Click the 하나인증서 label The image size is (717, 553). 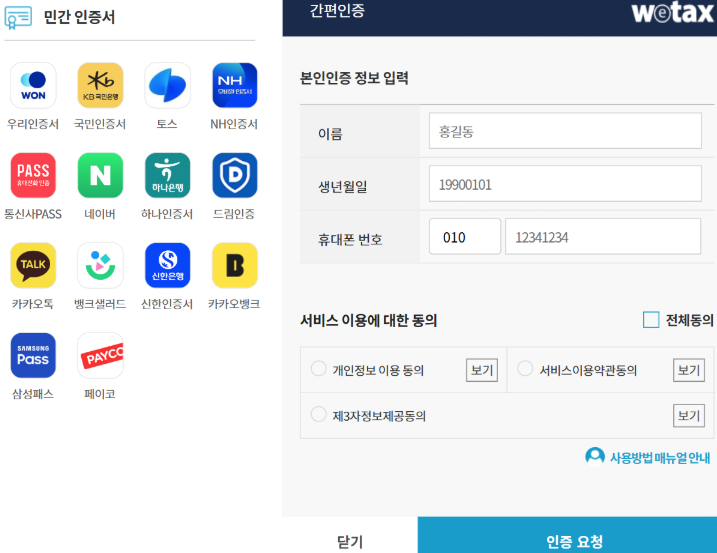point(167,214)
